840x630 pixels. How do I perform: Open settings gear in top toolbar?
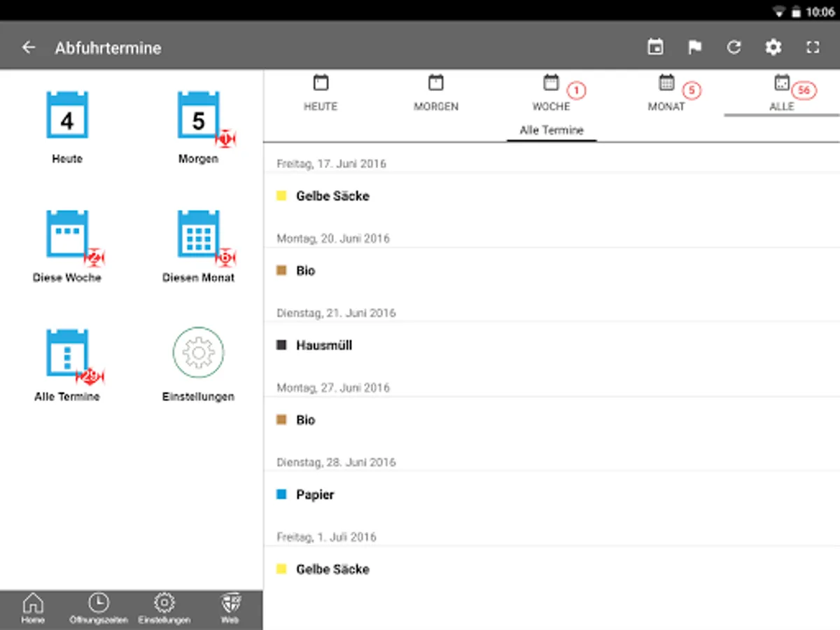pyautogui.click(x=773, y=48)
